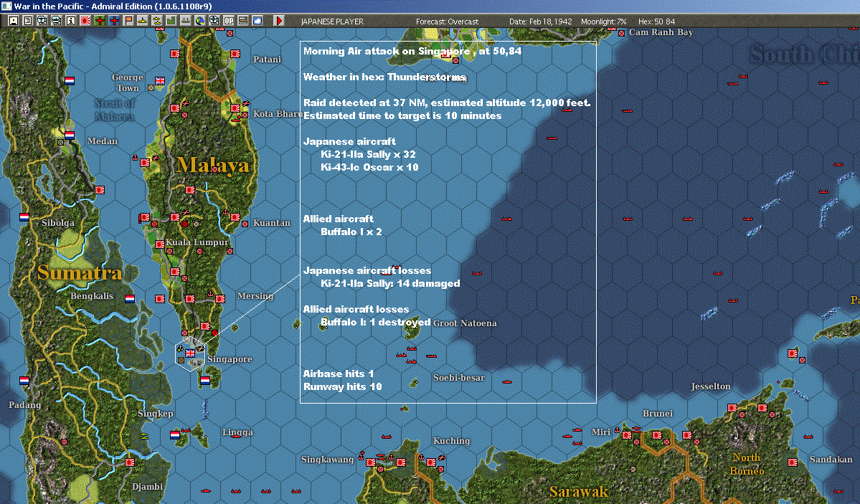The height and width of the screenshot is (504, 860).
Task: Select the Dutch flag near Padang
Action: [24, 381]
